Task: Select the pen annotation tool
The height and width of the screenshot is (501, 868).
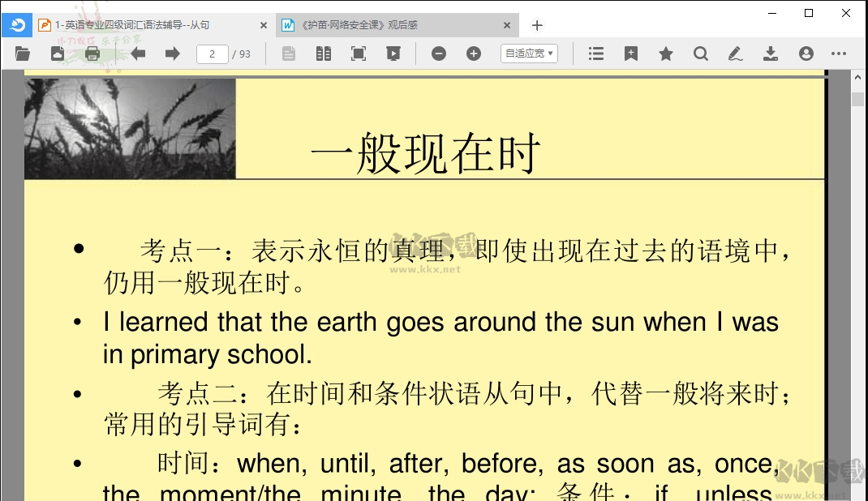Action: pos(735,53)
